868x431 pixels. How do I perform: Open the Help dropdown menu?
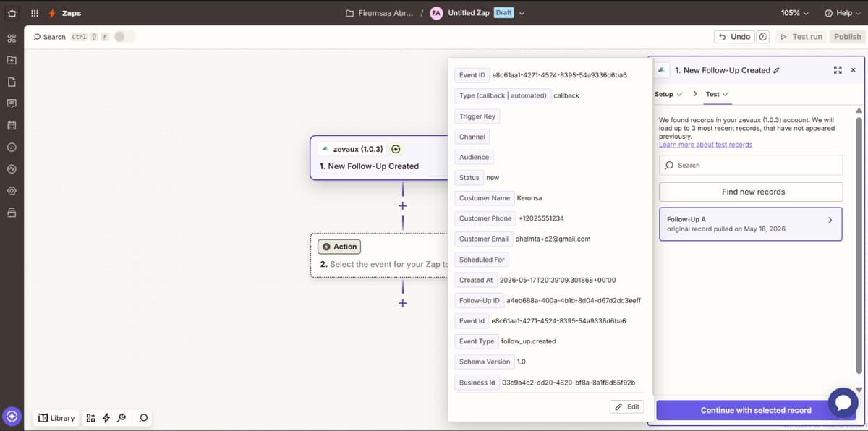point(843,13)
